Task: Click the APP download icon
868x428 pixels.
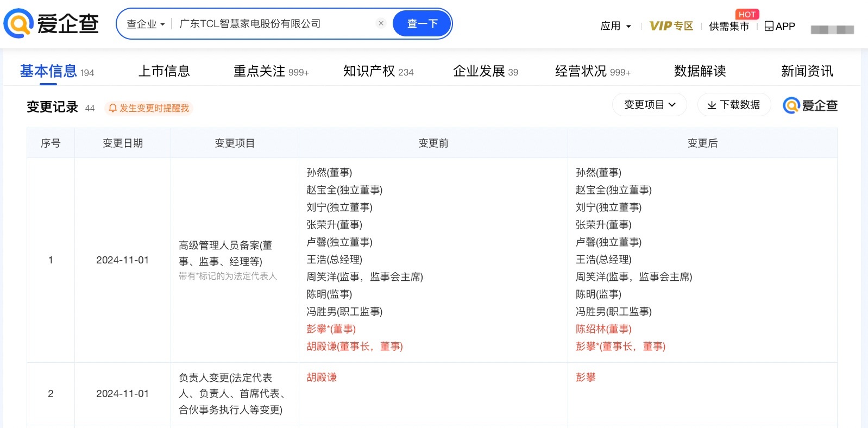Action: [x=779, y=26]
